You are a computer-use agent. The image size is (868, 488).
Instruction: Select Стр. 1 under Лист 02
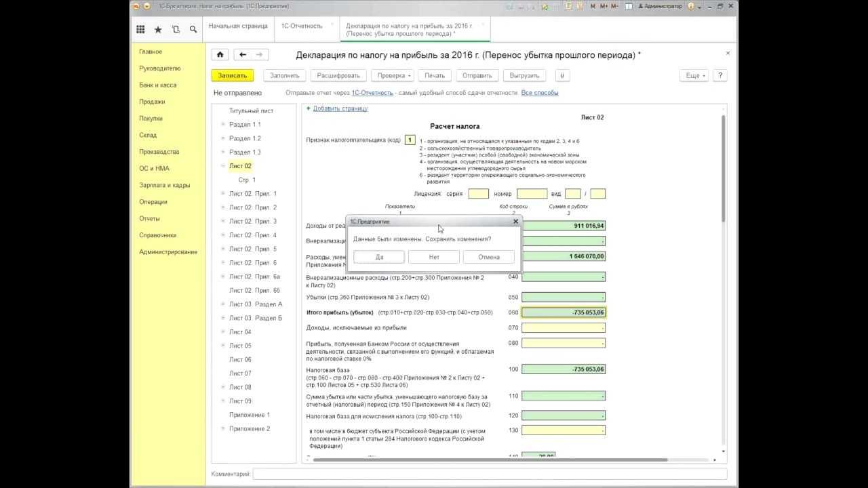(247, 180)
